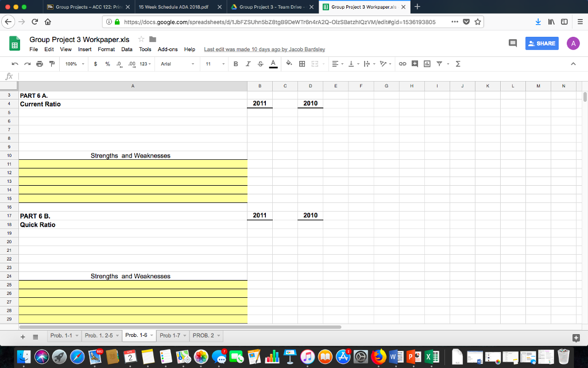
Task: Toggle bold formatting
Action: [x=235, y=64]
